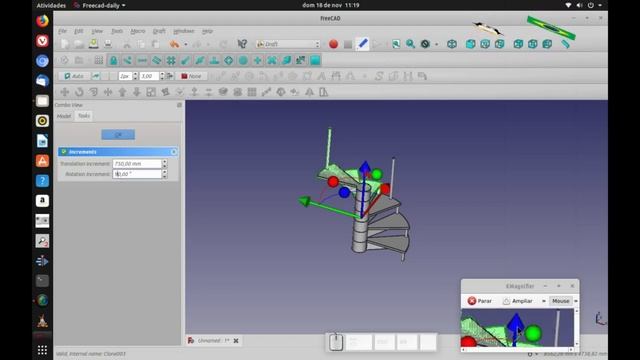Switch to the Model tab
This screenshot has width=640, height=360.
point(64,116)
